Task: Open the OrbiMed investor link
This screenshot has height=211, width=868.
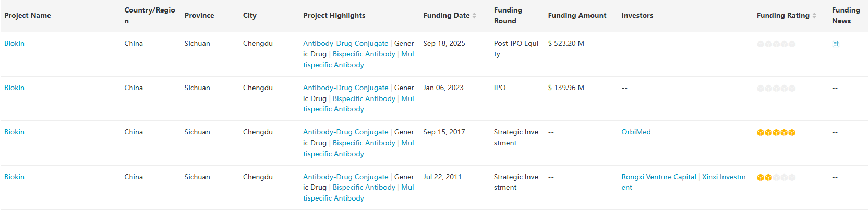Action: click(636, 132)
